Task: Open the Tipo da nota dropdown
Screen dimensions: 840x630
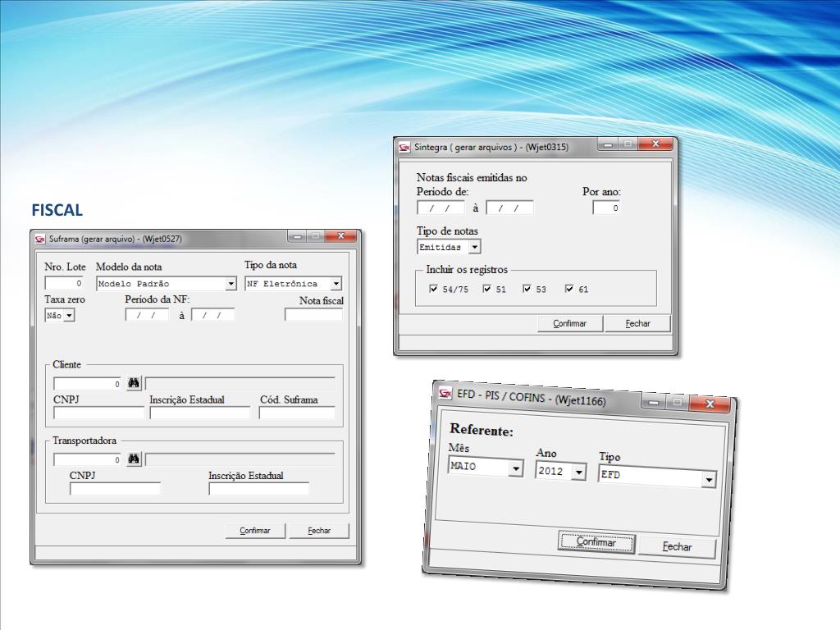Action: click(336, 283)
